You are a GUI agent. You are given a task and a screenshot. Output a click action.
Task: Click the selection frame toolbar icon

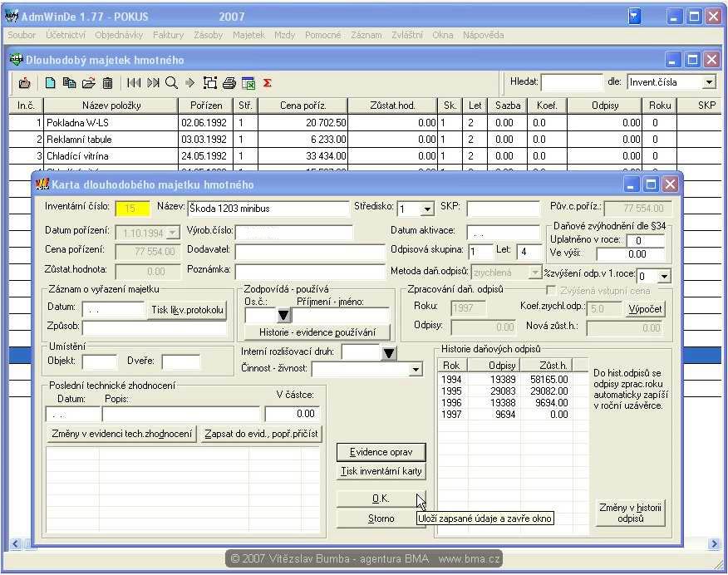coord(210,83)
